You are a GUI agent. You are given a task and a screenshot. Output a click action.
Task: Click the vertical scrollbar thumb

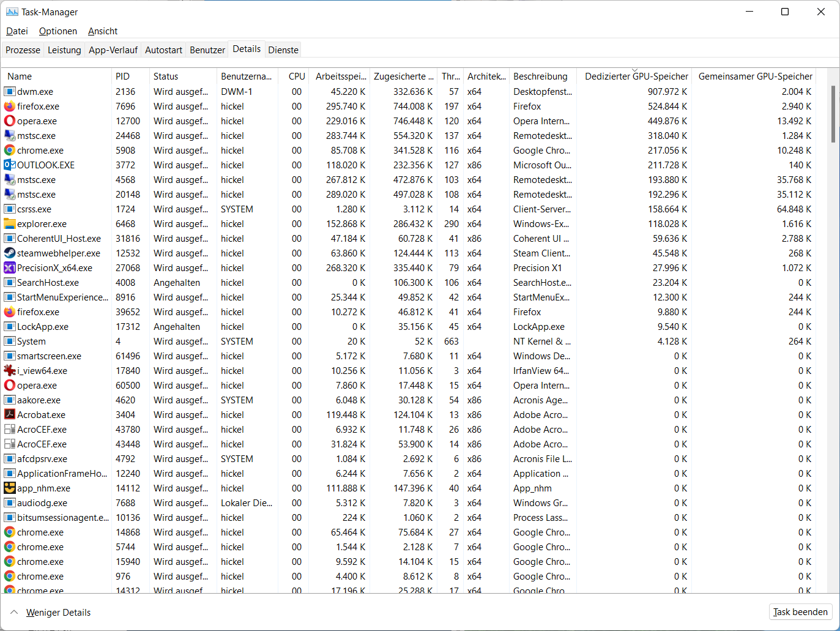point(833,114)
